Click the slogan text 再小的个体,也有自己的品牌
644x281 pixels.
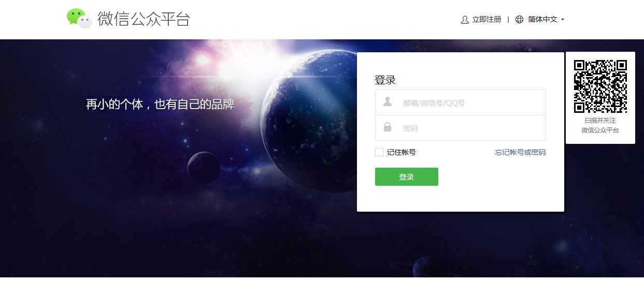(160, 104)
